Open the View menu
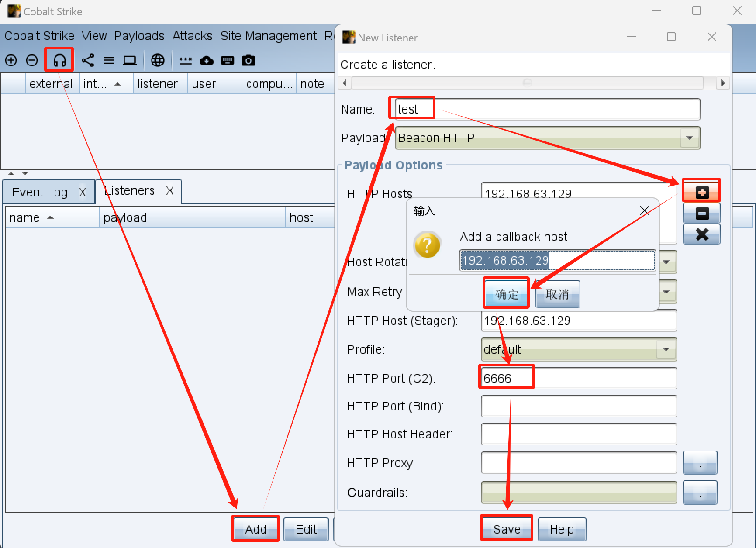The image size is (756, 548). pyautogui.click(x=94, y=36)
